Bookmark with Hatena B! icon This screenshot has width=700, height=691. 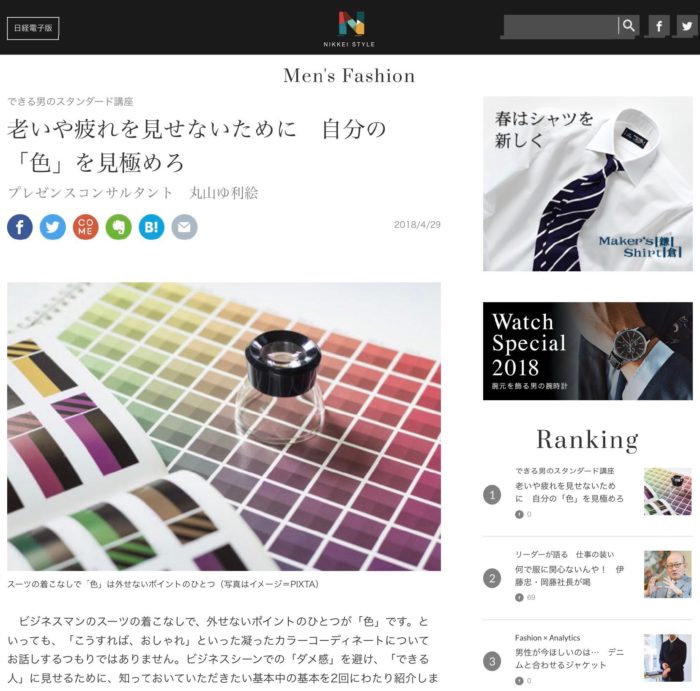click(151, 227)
